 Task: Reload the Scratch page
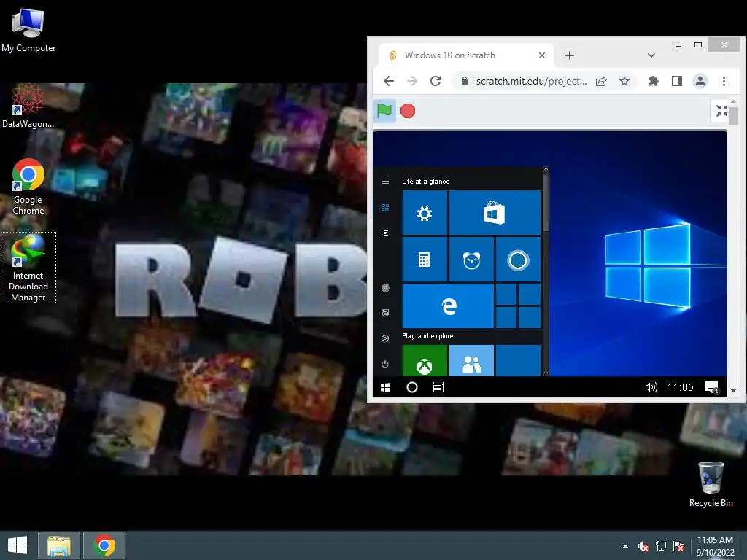(436, 81)
